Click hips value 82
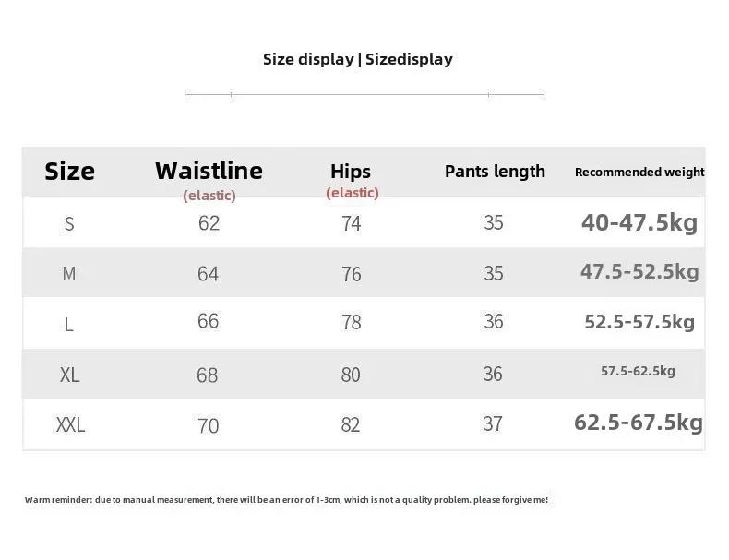 (351, 424)
